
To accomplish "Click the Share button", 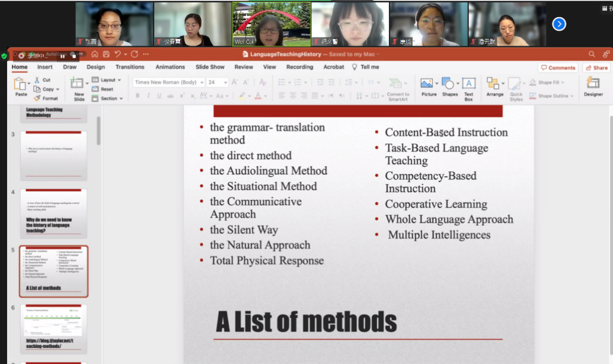I will click(x=596, y=68).
